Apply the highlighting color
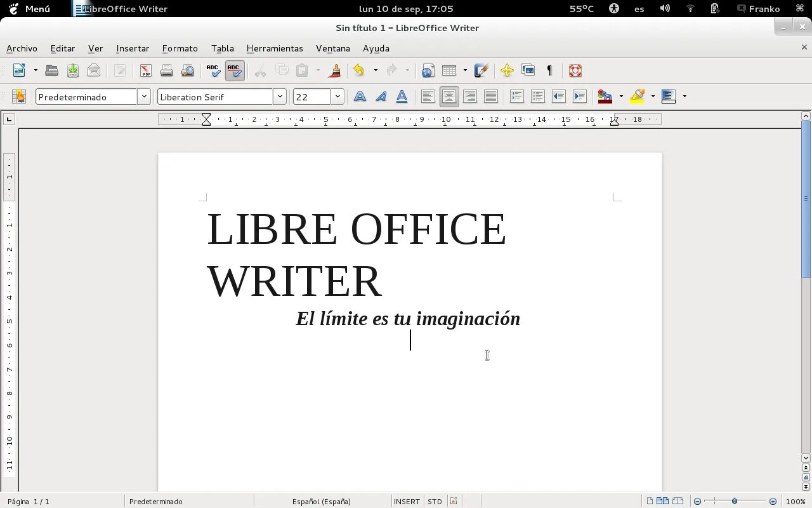This screenshot has width=812, height=508. point(638,97)
